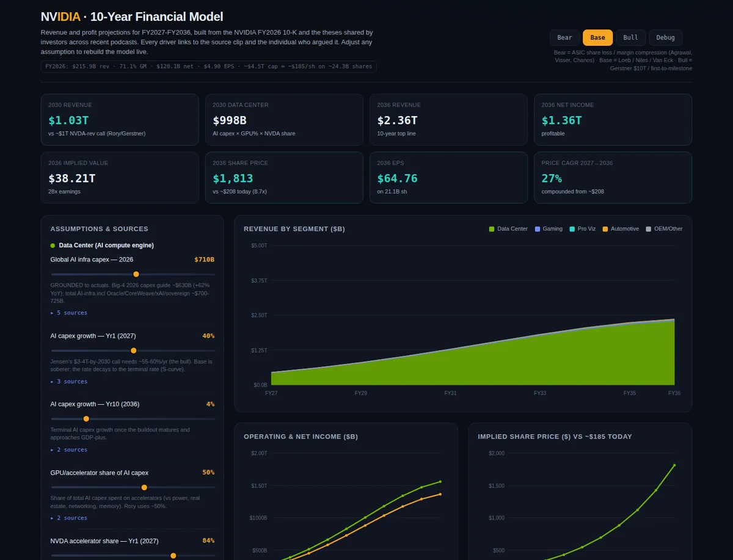Click the Global AI infra capex slider handle
The image size is (733, 560).
[x=136, y=275]
